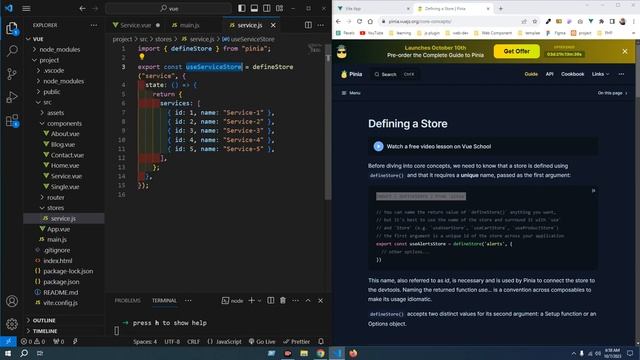The image size is (640, 360).
Task: Click the VS Code search box
Action: pyautogui.click(x=168, y=8)
